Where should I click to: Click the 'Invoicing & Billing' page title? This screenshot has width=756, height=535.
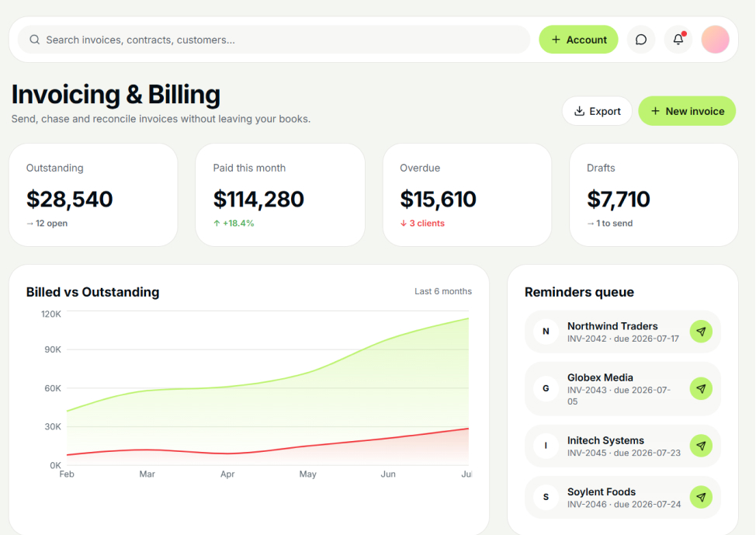coord(116,94)
